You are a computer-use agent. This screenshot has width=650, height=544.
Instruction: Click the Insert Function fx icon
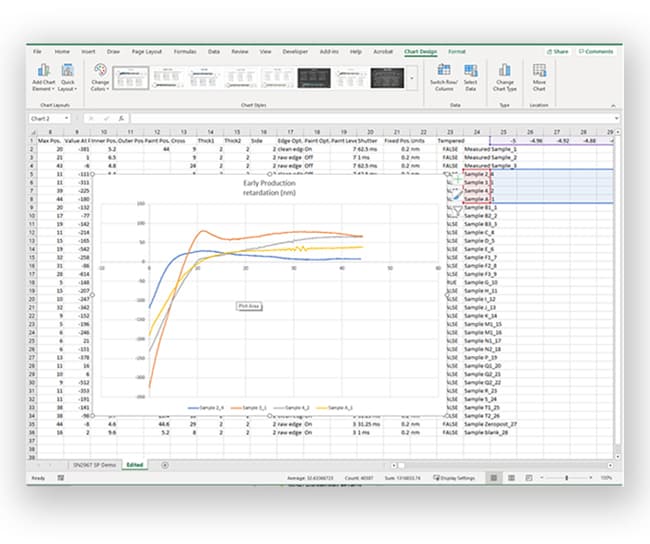(x=121, y=119)
